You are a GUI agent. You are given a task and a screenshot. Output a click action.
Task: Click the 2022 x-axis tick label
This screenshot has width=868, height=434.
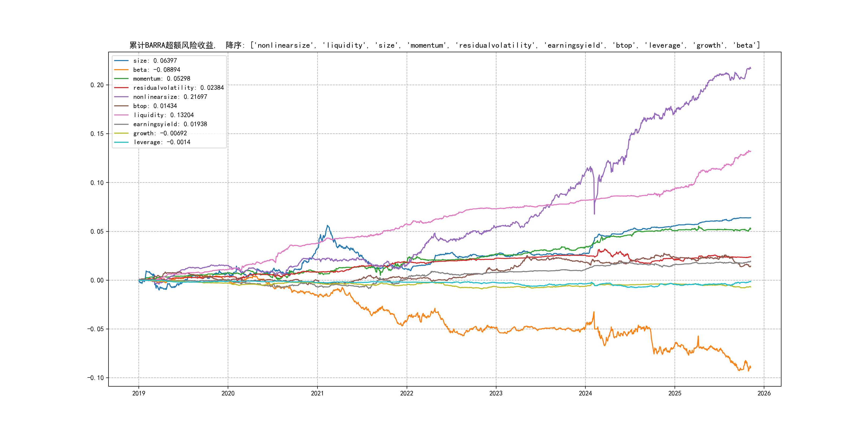(406, 393)
